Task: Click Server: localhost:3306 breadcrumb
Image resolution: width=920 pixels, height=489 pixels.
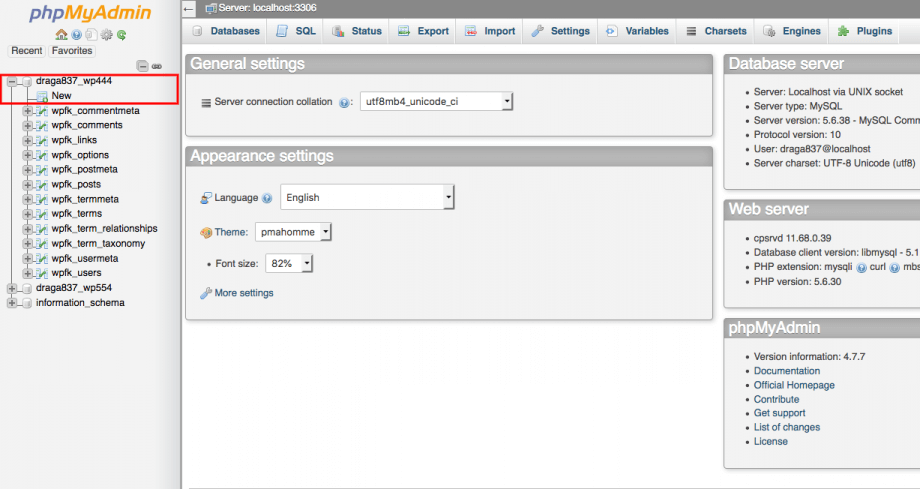Action: pos(268,8)
